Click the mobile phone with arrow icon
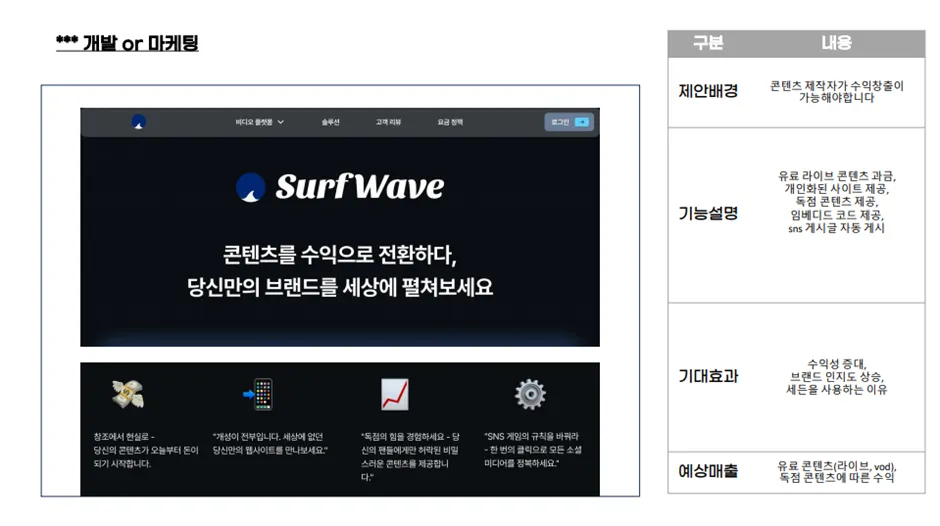 (259, 395)
